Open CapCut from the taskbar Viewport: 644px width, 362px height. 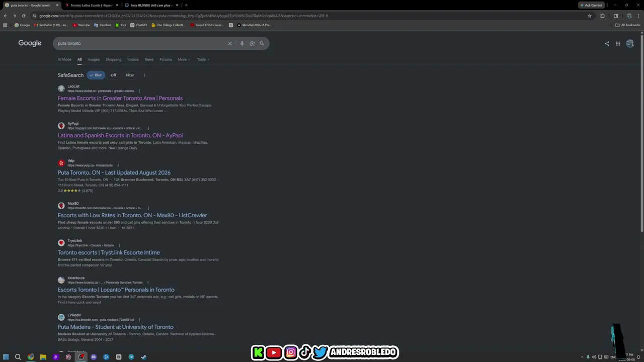119,357
